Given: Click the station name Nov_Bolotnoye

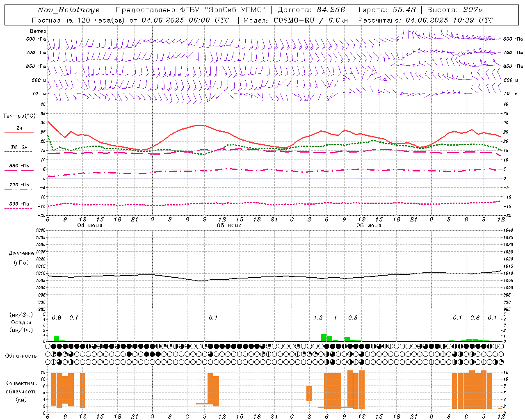Looking at the screenshot, I should point(68,10).
